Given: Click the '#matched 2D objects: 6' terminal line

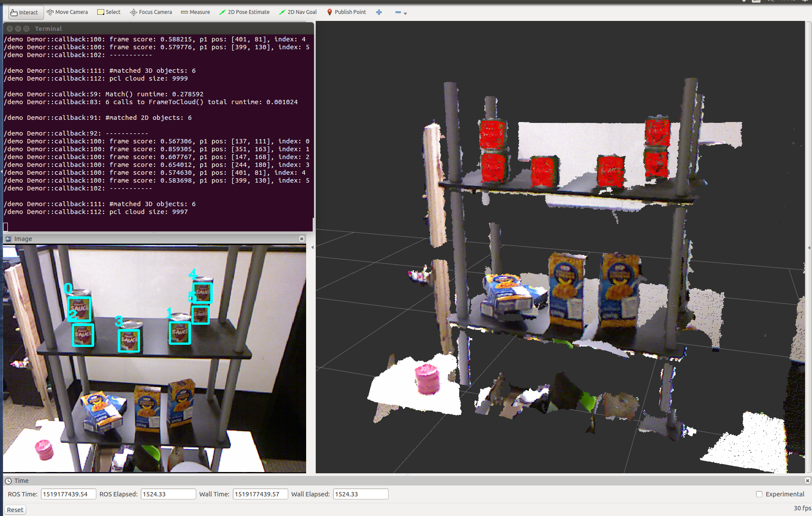Looking at the screenshot, I should [x=98, y=118].
